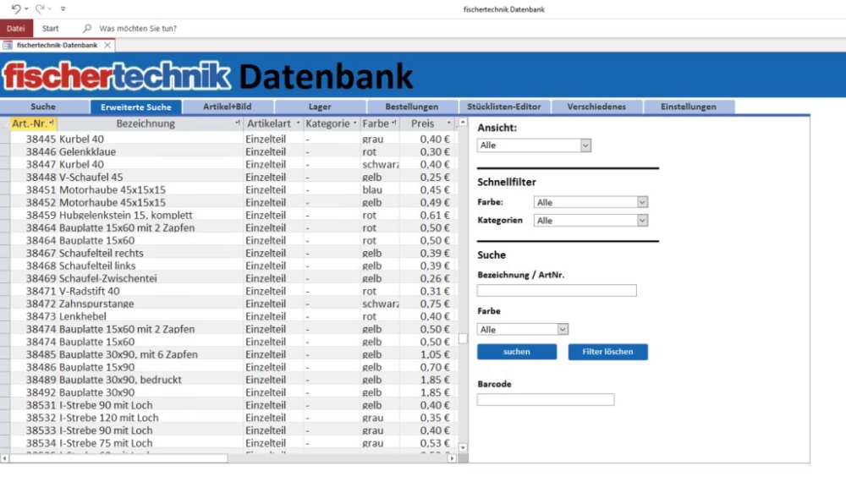Click the horizontal scrollbar thumb of table
This screenshot has height=504, width=846.
[118, 458]
